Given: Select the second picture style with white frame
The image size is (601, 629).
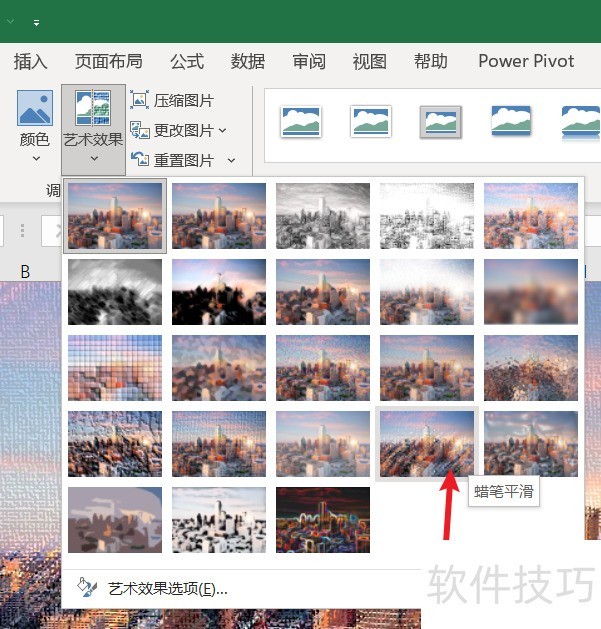Looking at the screenshot, I should point(370,121).
